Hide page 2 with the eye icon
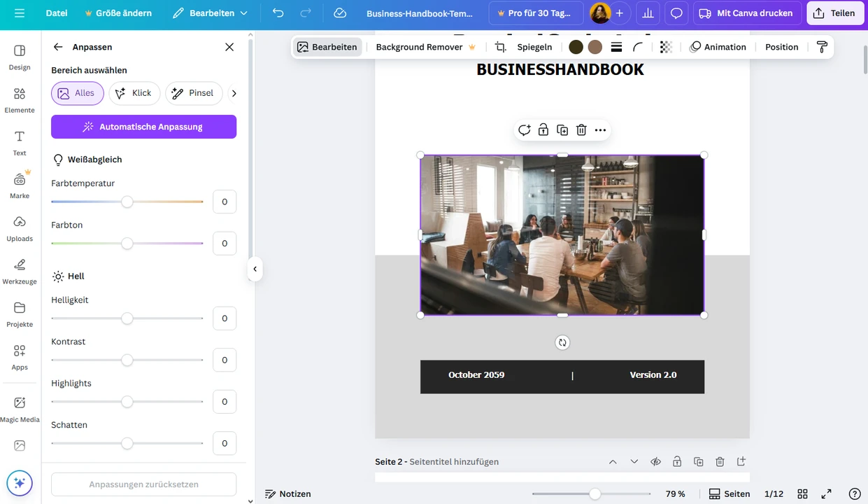 (655, 462)
